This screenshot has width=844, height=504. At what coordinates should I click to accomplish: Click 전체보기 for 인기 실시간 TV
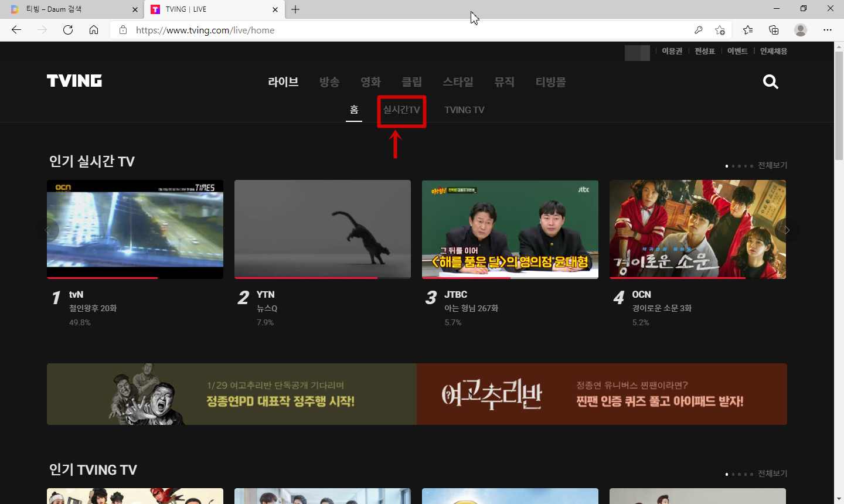(x=772, y=166)
